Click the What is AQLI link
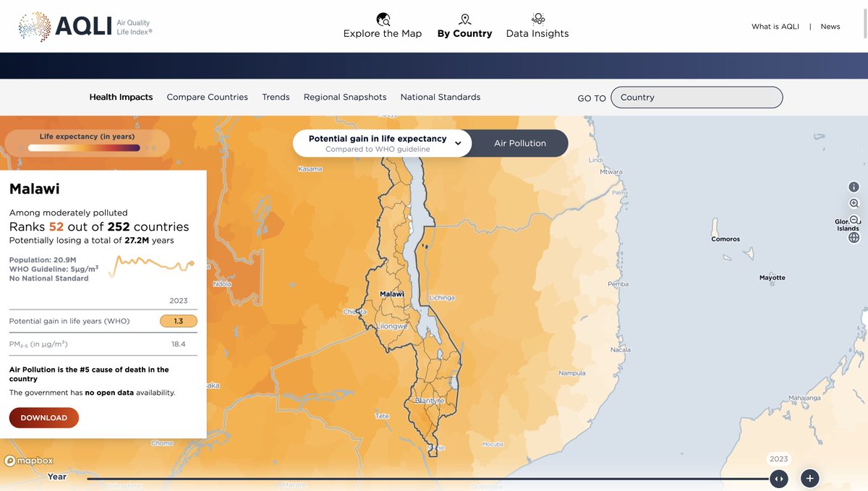 (775, 26)
